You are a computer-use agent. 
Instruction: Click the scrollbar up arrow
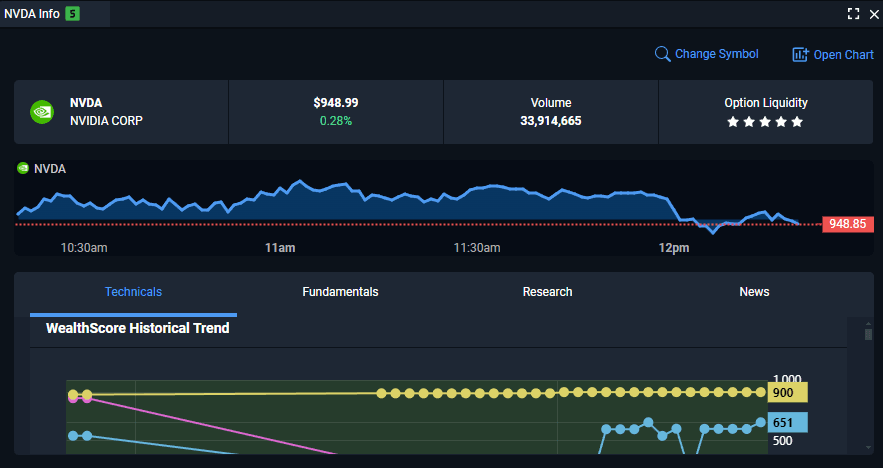point(868,324)
